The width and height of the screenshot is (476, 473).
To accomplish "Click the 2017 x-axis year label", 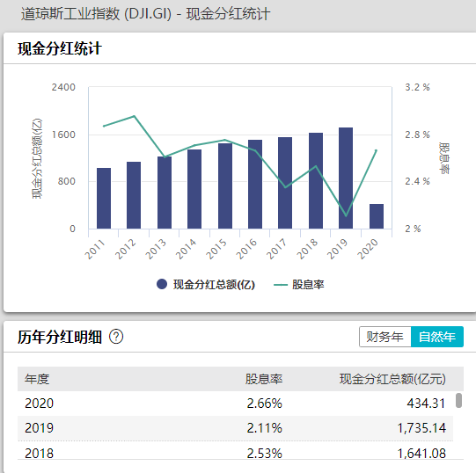I will [276, 249].
